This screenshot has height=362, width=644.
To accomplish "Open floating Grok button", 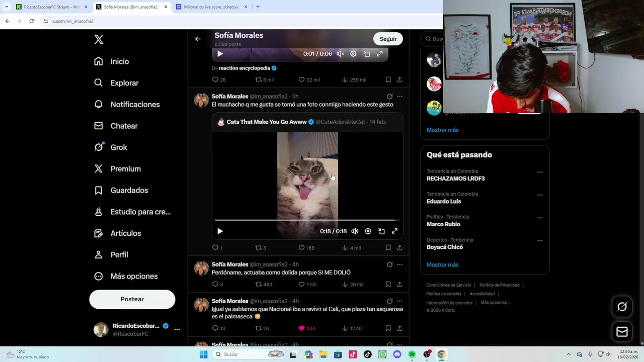I will 622,307.
